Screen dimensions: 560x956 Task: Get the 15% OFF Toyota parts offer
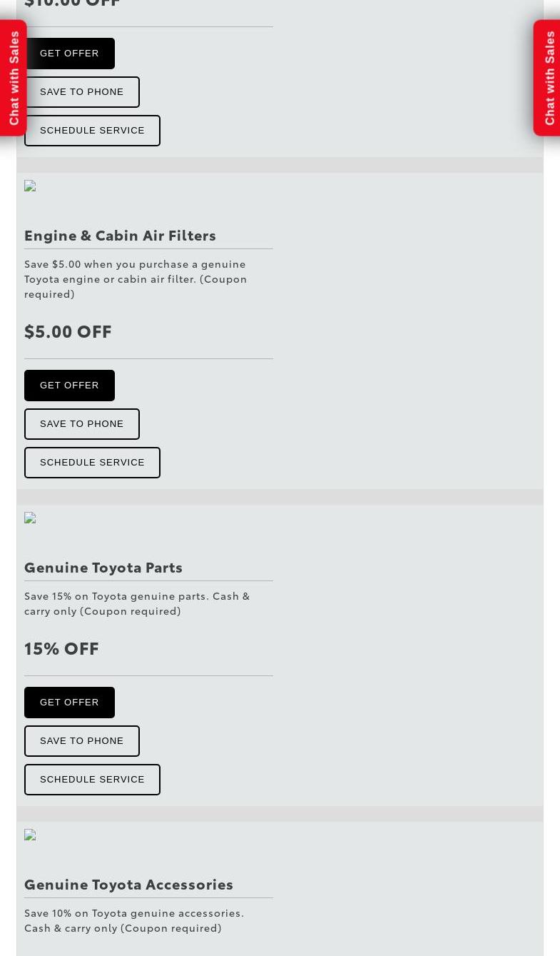click(69, 703)
